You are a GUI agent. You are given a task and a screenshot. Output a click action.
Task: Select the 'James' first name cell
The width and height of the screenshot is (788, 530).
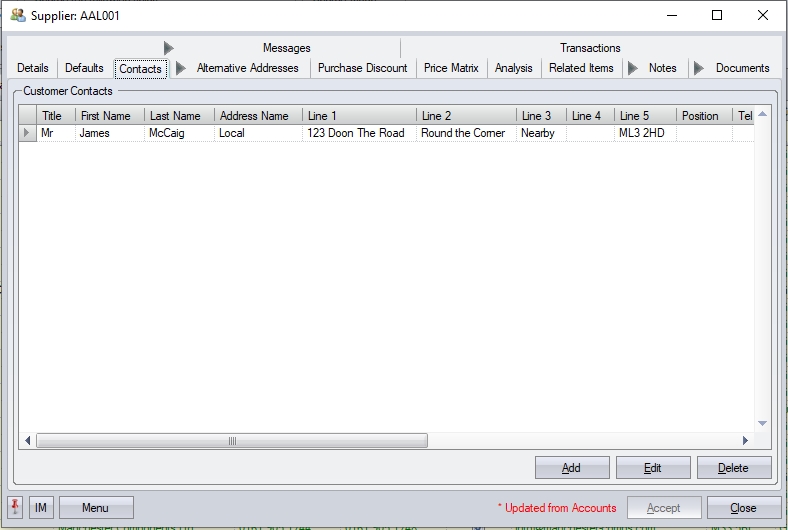(110, 133)
